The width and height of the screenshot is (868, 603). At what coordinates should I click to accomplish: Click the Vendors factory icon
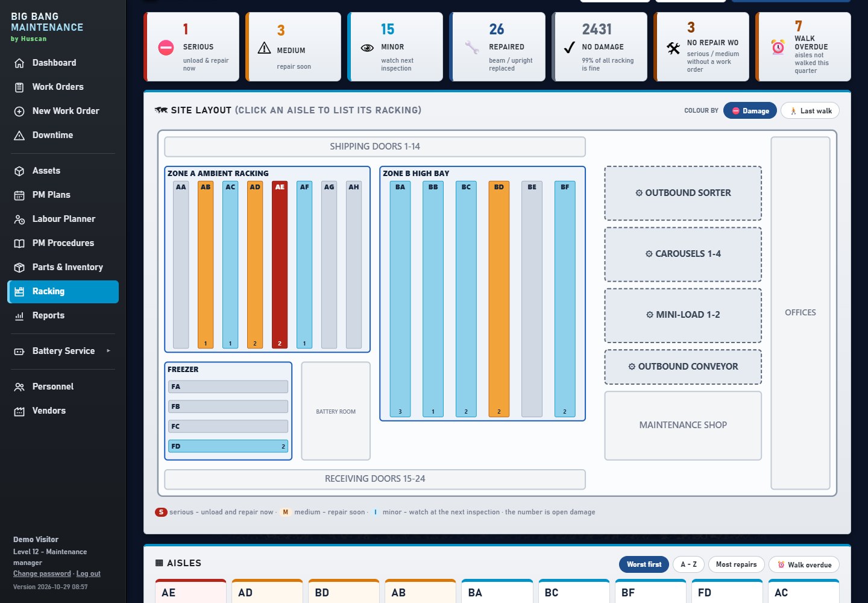[19, 411]
